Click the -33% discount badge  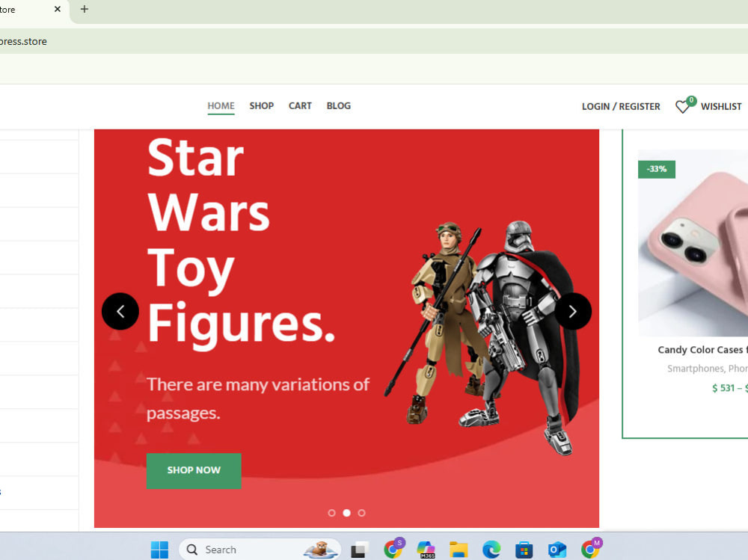[657, 169]
